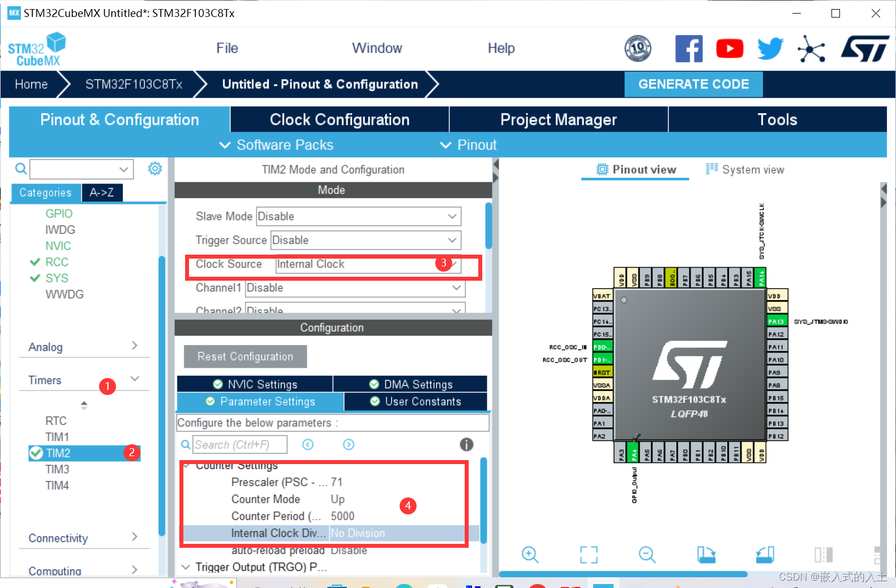This screenshot has height=588, width=896.
Task: Open the Trigger Source dropdown
Action: (x=366, y=240)
